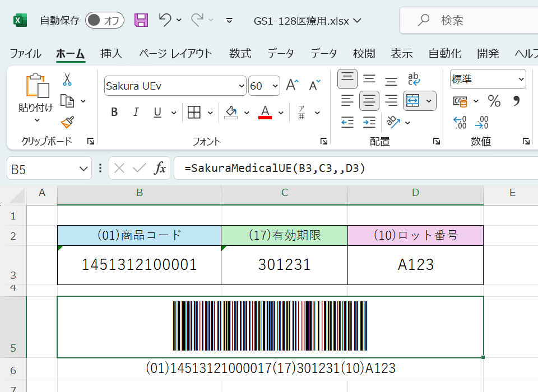Switch to the 挿入 tab
Viewport: 538px width, 392px height.
(111, 54)
